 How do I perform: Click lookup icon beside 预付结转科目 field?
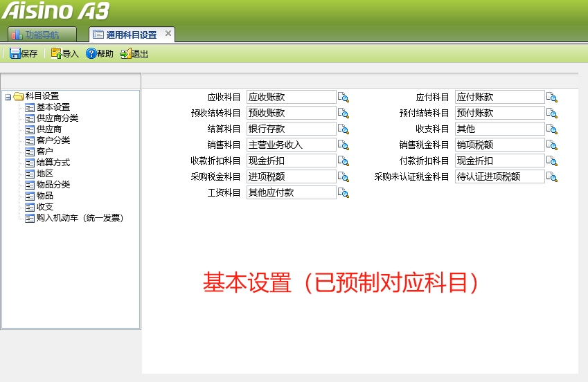pos(552,113)
